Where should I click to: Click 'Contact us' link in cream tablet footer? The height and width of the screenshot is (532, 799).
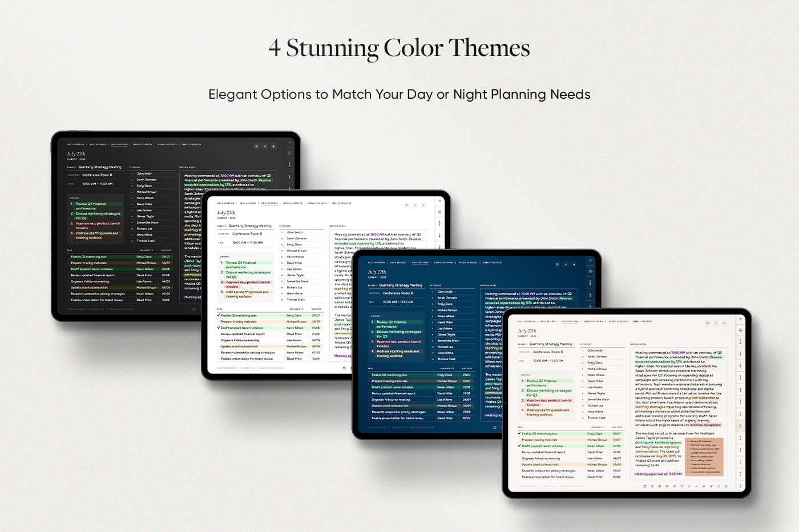pos(549,486)
